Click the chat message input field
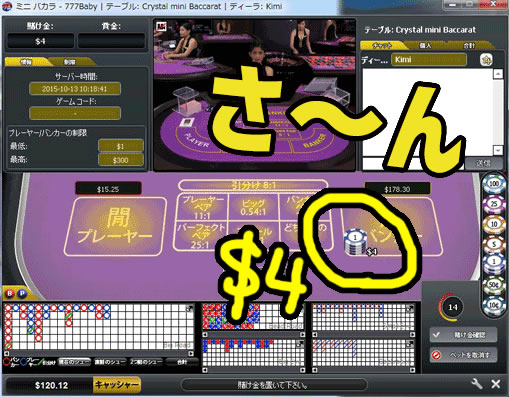The image size is (509, 397). (413, 163)
